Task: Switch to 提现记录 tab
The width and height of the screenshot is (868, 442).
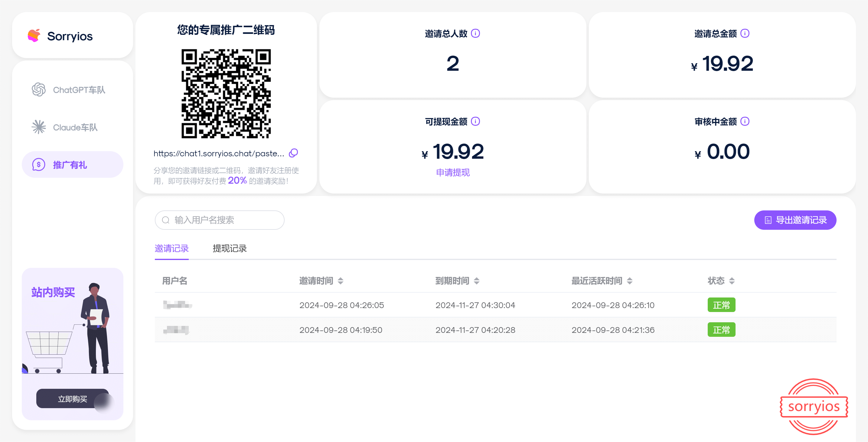Action: pos(230,249)
